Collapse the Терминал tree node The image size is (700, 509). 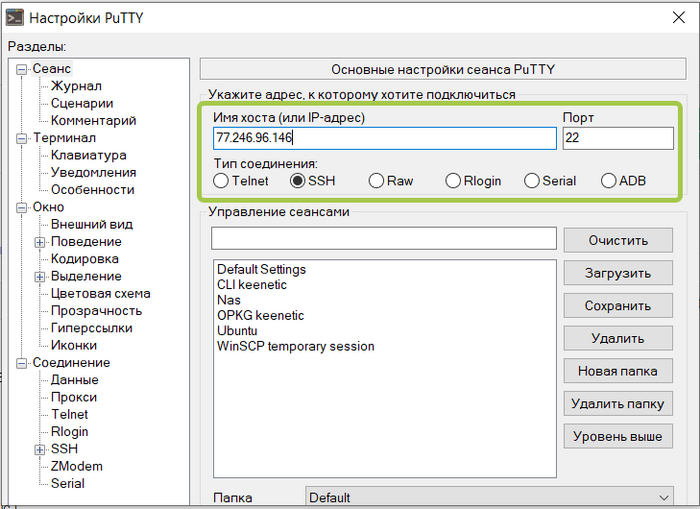21,139
